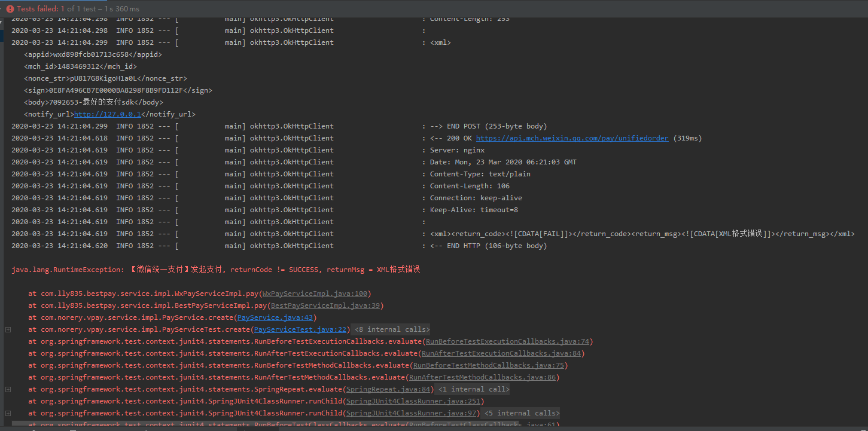Open the api.mch.weixin.qq.com unifiedorder URL link
Screen dimensions: 868x431
[x=572, y=138]
